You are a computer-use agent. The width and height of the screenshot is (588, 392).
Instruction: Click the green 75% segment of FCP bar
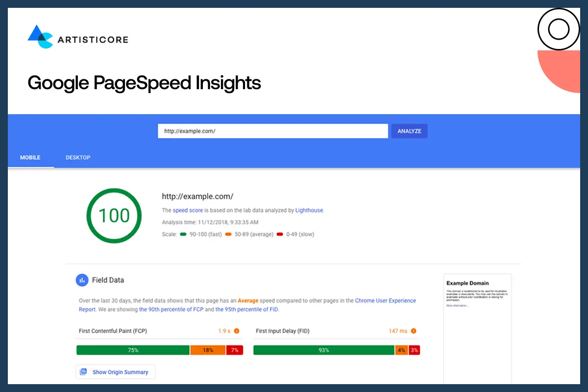[x=132, y=350]
